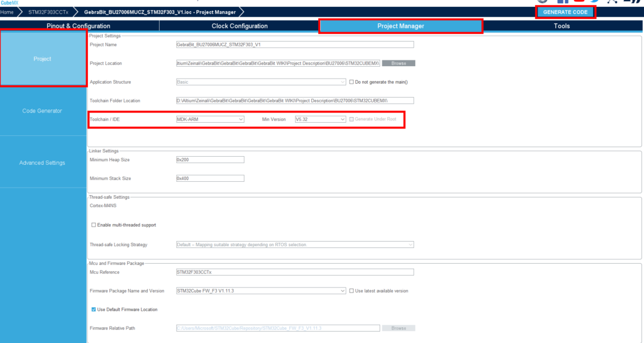This screenshot has width=644, height=343.
Task: Browse for the project location
Action: [x=398, y=64]
